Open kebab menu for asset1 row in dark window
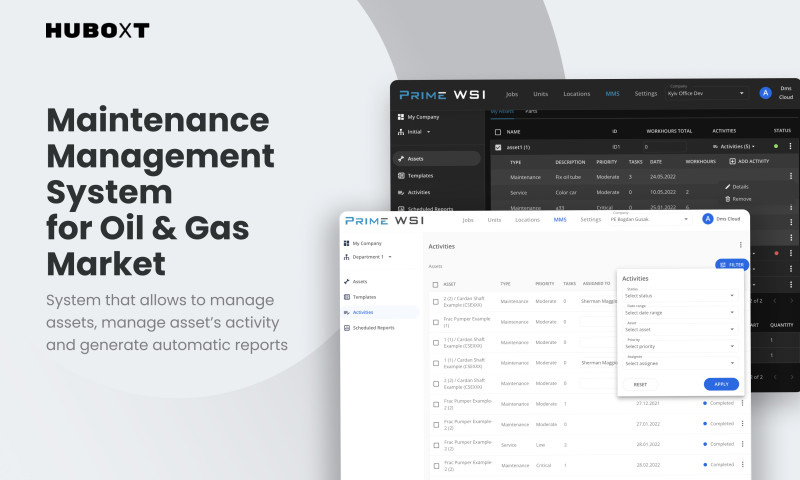Screen dimensions: 800x480 pos(790,146)
